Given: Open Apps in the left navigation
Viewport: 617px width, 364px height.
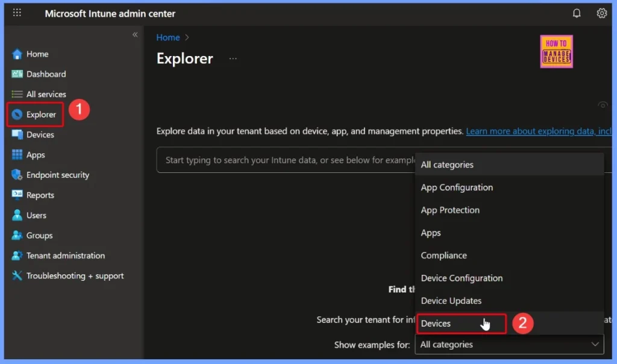Looking at the screenshot, I should [36, 155].
